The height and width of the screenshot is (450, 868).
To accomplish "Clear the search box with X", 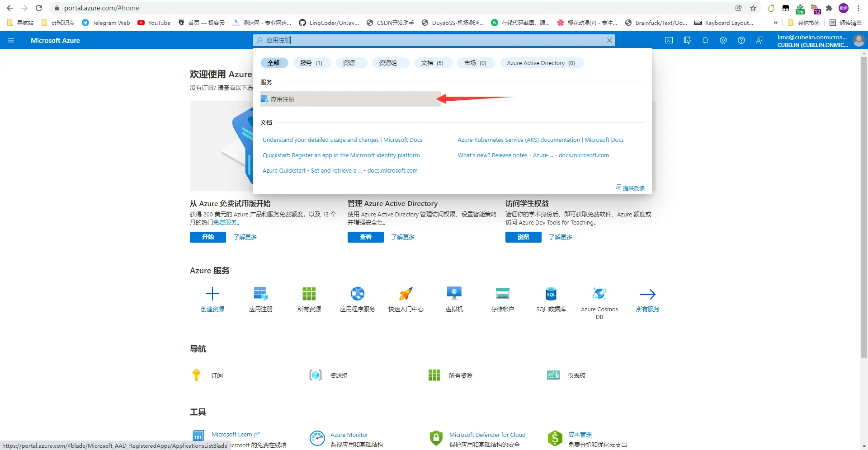I will pyautogui.click(x=609, y=40).
